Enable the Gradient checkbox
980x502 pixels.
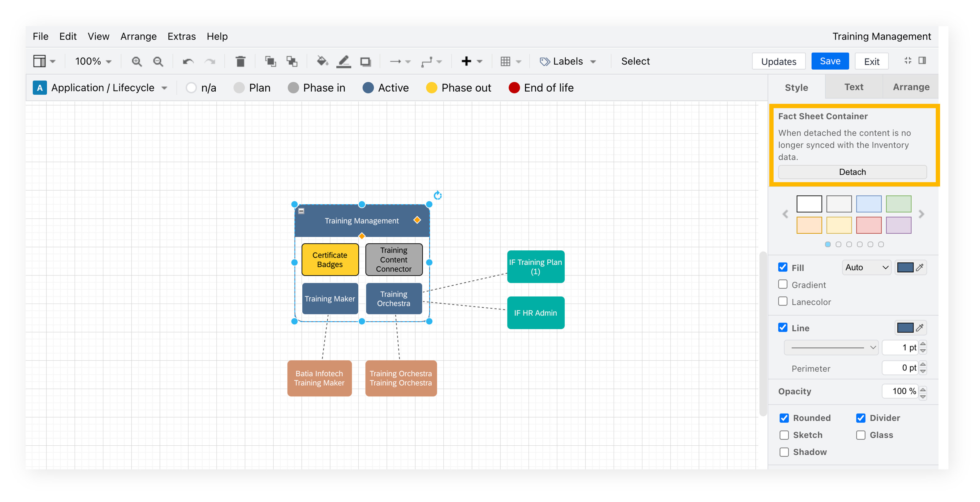[783, 285]
